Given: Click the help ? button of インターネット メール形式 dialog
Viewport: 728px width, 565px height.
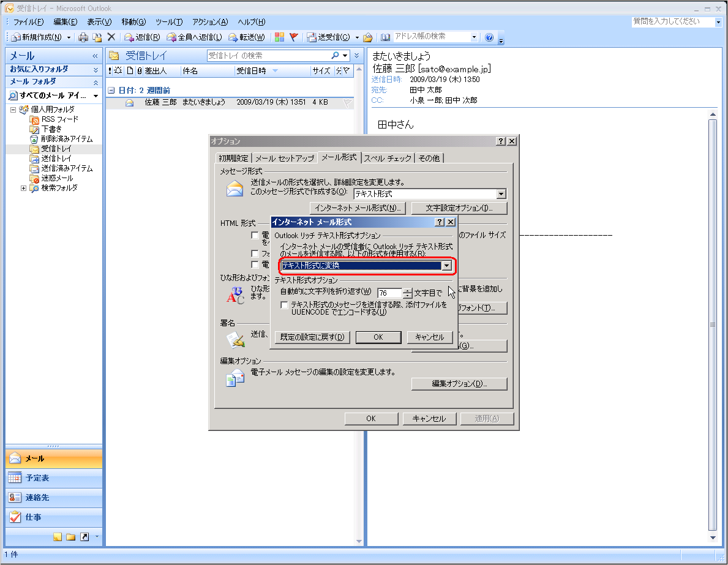Looking at the screenshot, I should [440, 222].
